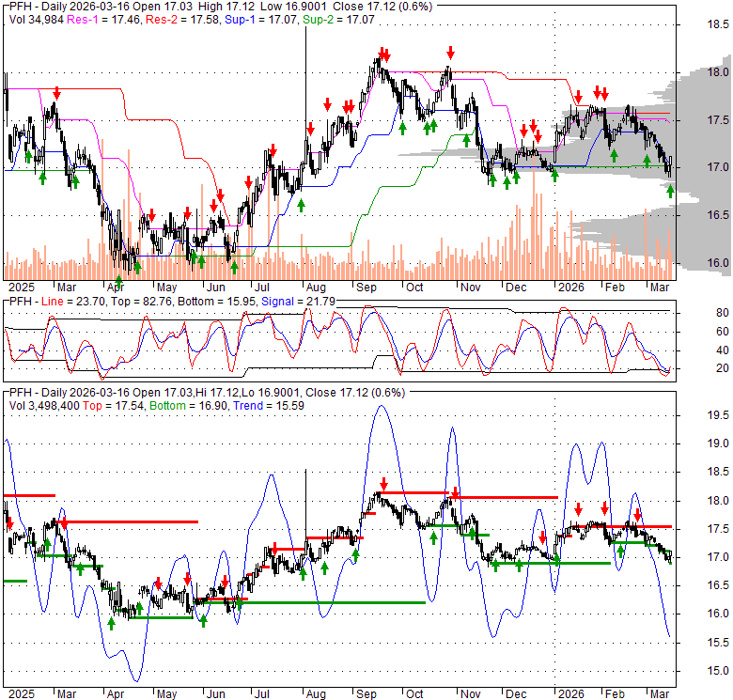
Task: Click the 19.5 price label on bottom chart axis
Action: pyautogui.click(x=718, y=415)
